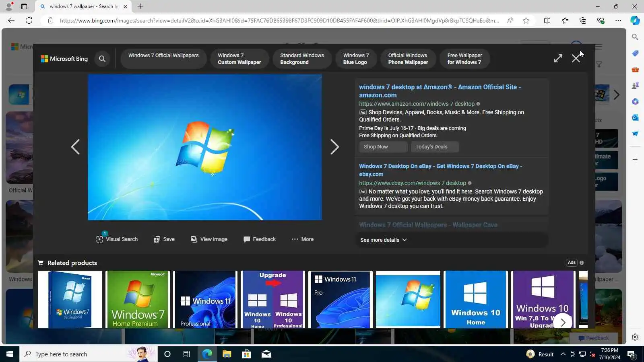The image size is (644, 362).
Task: Go back to the previous page
Action: tap(11, 21)
